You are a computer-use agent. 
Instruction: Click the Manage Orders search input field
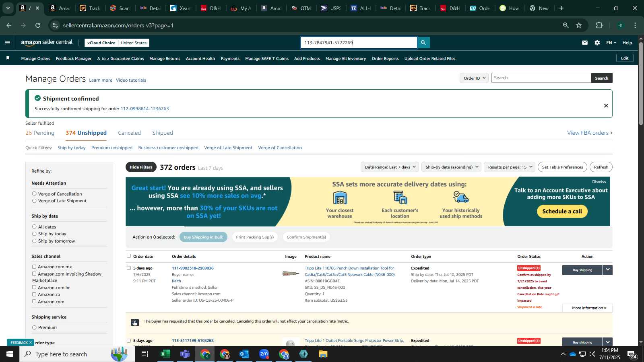click(541, 78)
